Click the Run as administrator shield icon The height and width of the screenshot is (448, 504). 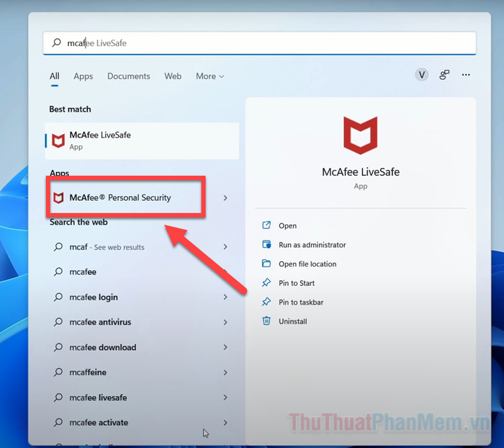(x=266, y=244)
